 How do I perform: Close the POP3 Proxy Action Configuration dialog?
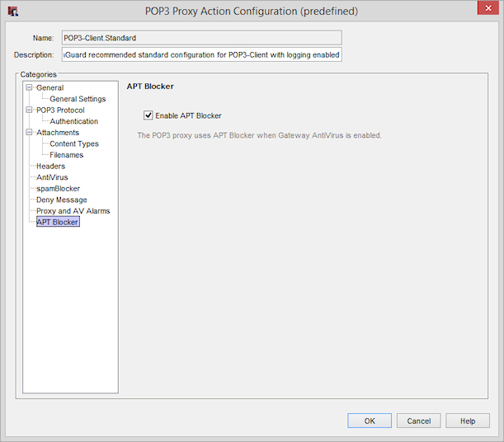tap(488, 8)
